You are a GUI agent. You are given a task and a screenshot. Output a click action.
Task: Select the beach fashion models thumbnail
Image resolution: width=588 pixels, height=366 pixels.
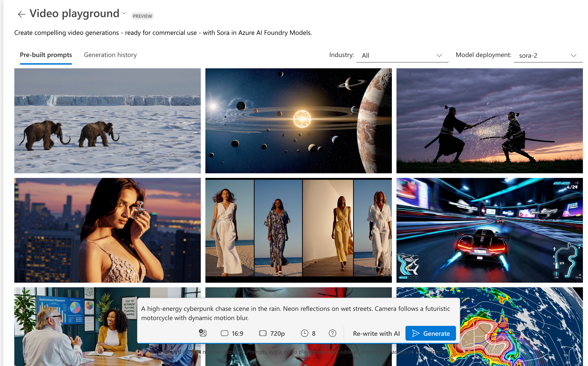pyautogui.click(x=298, y=230)
